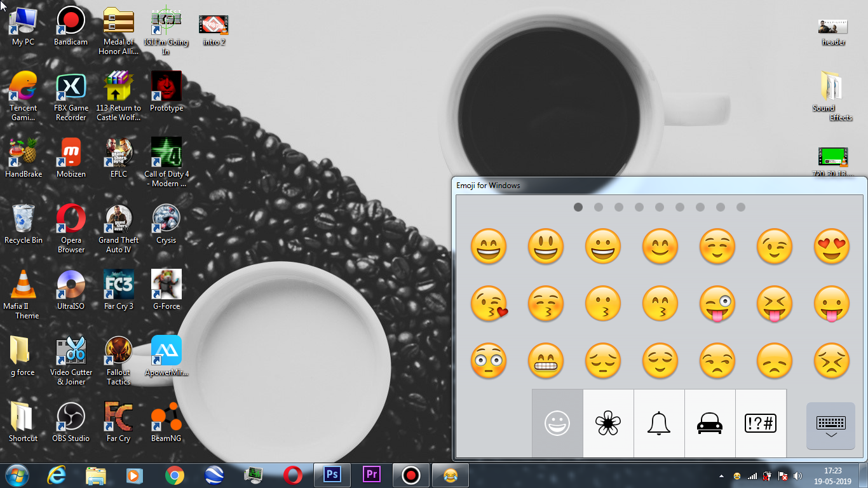Select the last page indicator dot
This screenshot has width=868, height=488.
click(x=741, y=207)
